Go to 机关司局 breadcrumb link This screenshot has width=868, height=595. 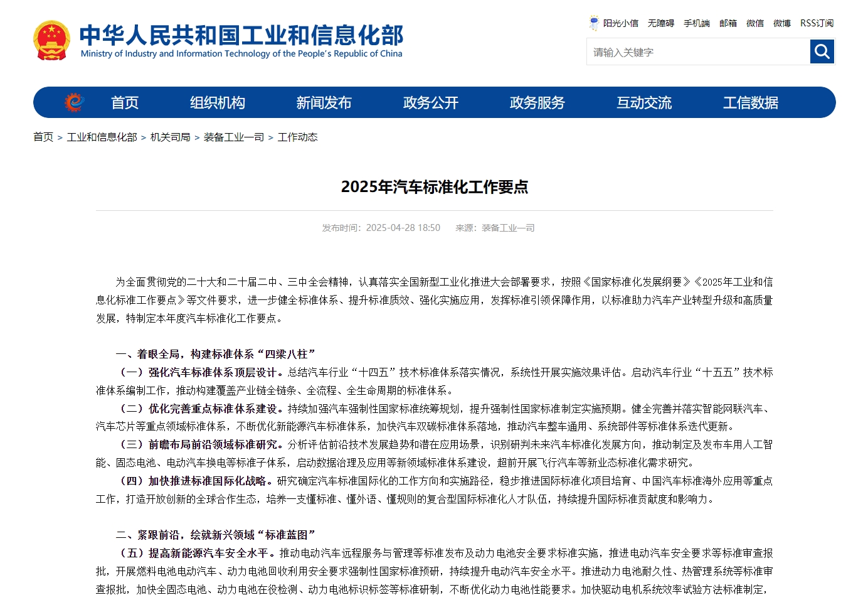(171, 137)
